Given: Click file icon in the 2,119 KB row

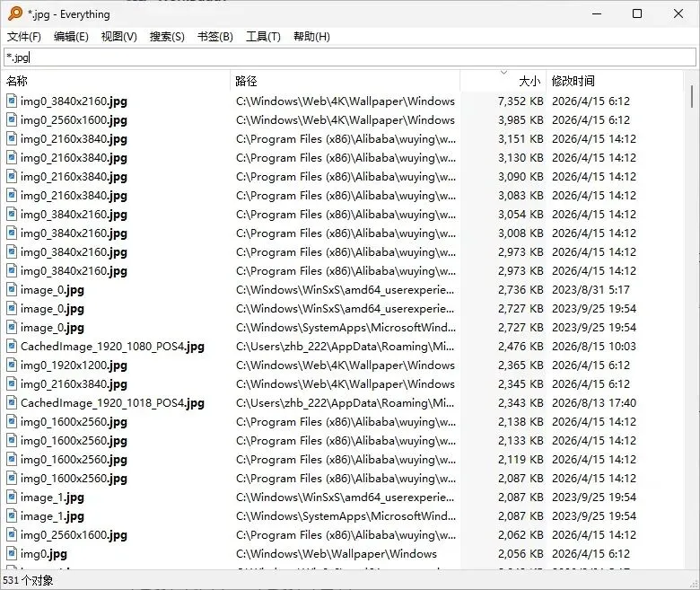Looking at the screenshot, I should (12, 460).
